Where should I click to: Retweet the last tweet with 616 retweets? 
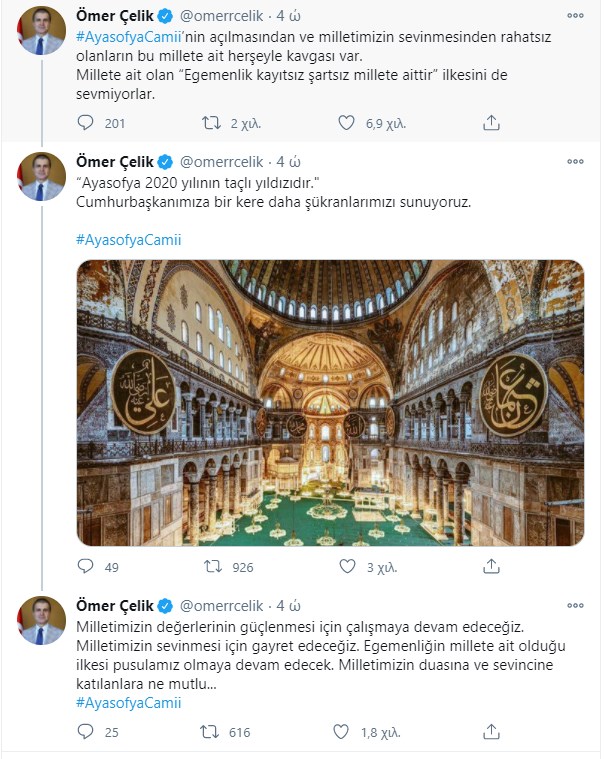(x=211, y=732)
